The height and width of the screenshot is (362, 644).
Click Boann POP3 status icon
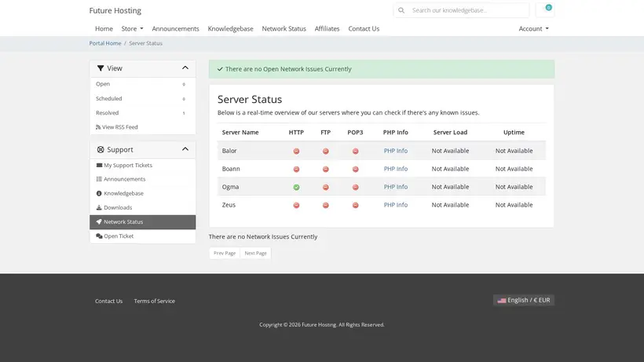coord(355,169)
